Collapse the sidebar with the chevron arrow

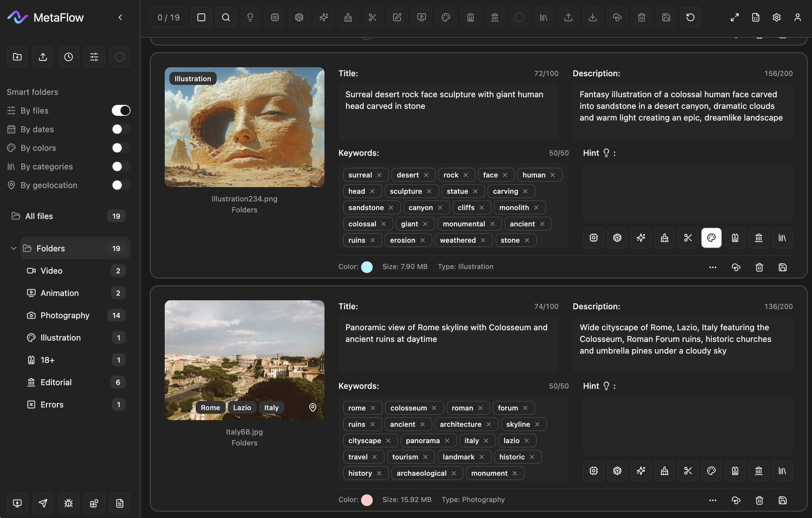coord(120,17)
